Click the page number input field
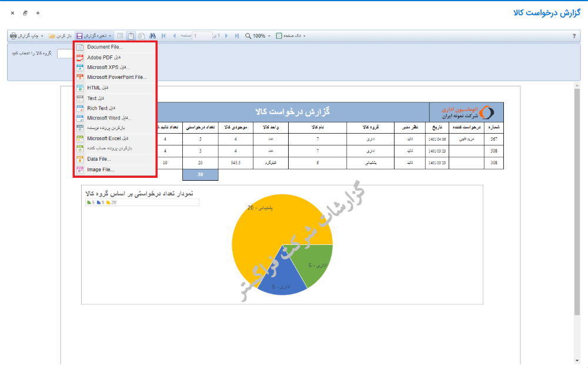Image resolution: width=588 pixels, height=368 pixels. [x=203, y=36]
